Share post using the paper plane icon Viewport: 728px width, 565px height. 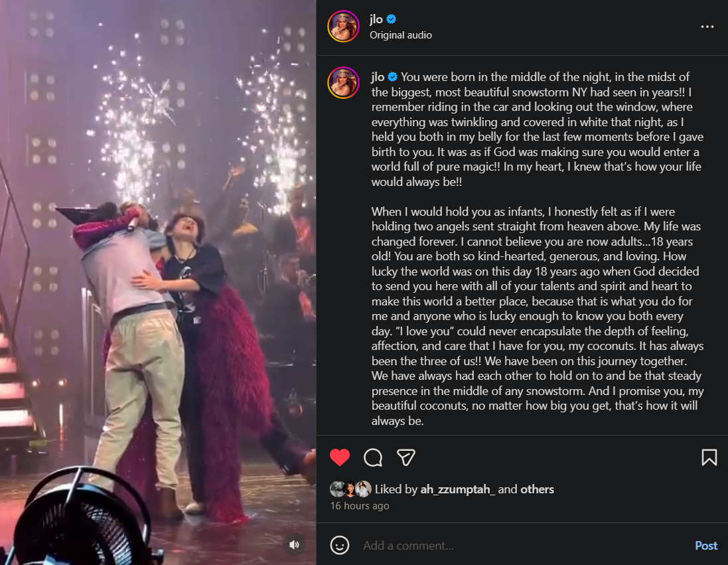[x=406, y=457]
